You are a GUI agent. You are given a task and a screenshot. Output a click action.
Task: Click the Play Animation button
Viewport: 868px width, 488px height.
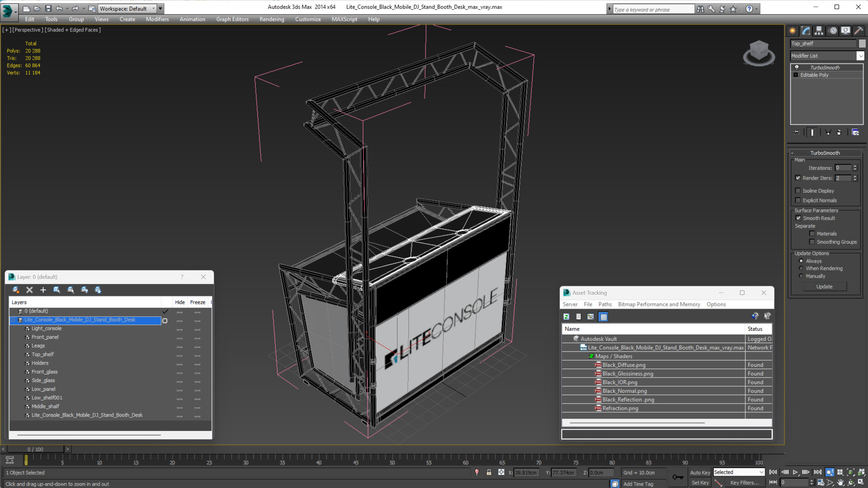[x=795, y=472]
